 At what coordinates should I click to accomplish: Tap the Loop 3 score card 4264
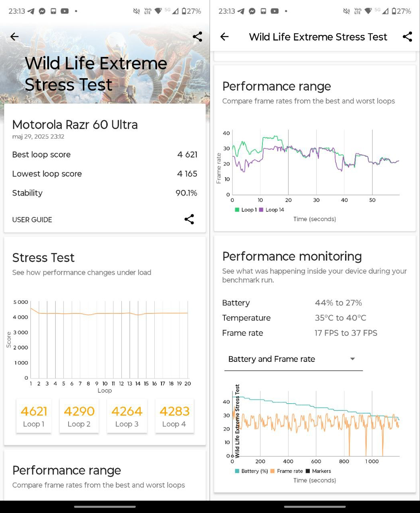click(x=127, y=416)
